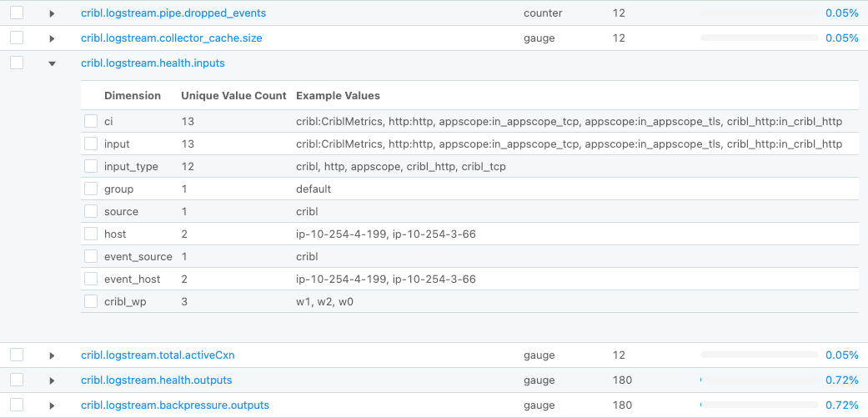Collapse the cribl.logstream.health.inputs row

[52, 63]
